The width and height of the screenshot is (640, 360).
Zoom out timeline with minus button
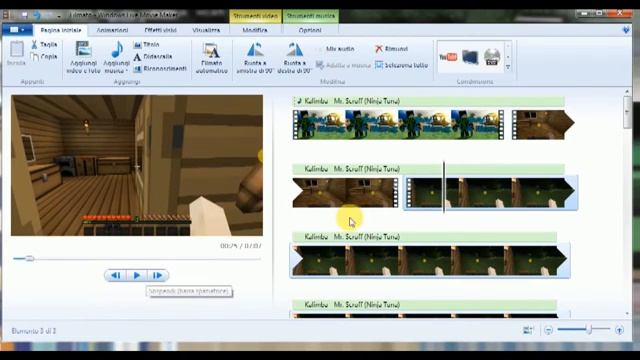point(548,330)
